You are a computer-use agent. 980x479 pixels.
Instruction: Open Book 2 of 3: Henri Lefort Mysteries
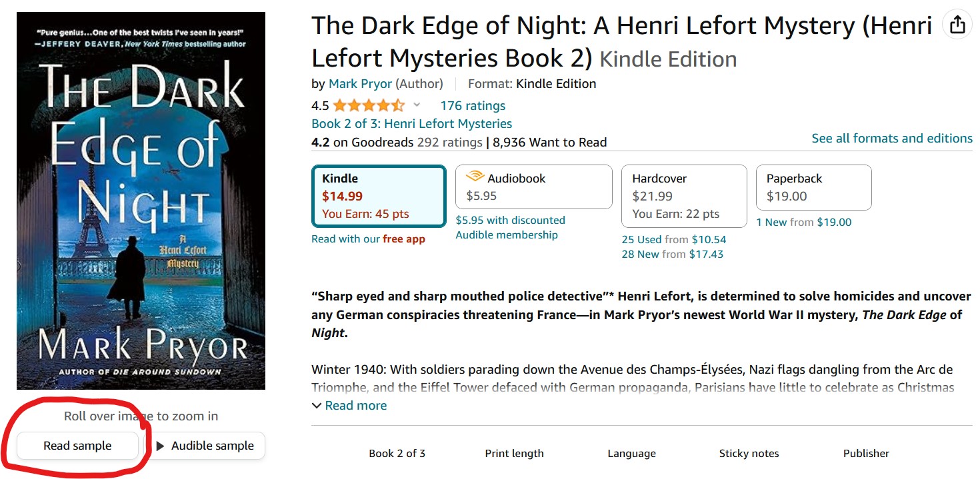[x=411, y=123]
